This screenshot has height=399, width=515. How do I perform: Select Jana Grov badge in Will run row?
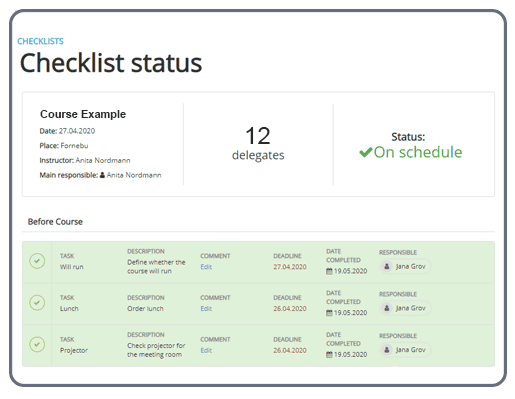[405, 266]
